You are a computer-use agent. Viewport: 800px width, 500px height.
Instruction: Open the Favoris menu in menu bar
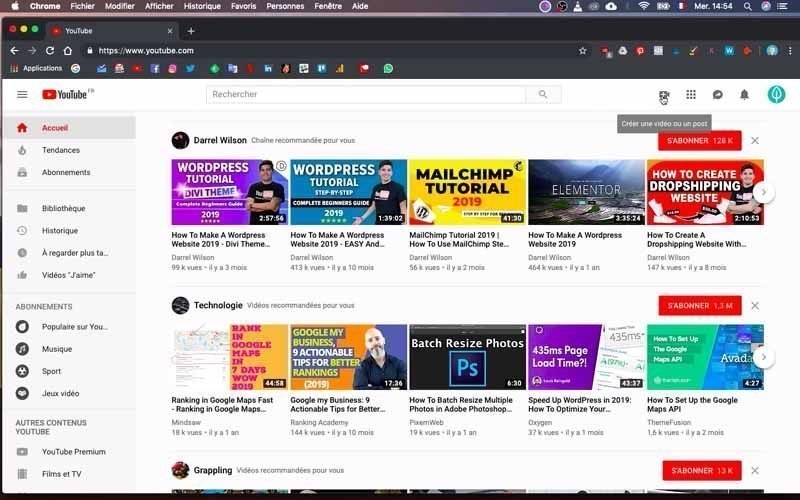point(243,6)
